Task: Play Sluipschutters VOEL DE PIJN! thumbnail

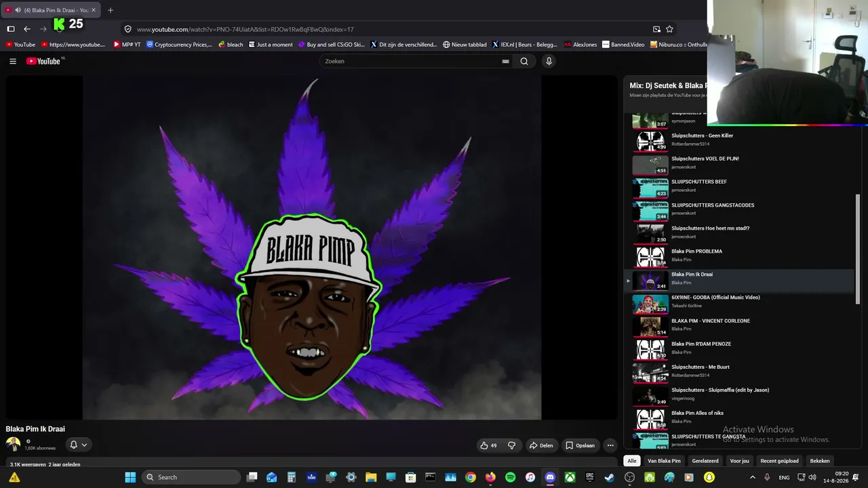Action: click(650, 164)
